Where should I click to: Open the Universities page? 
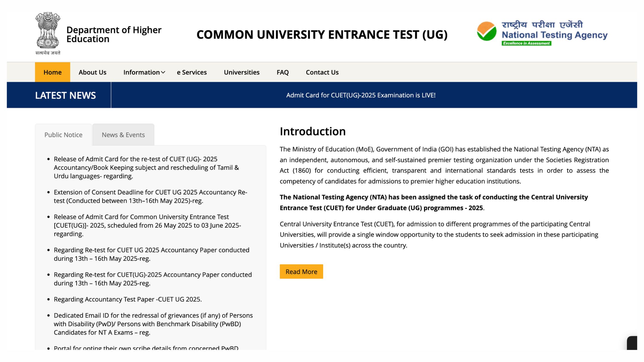241,72
